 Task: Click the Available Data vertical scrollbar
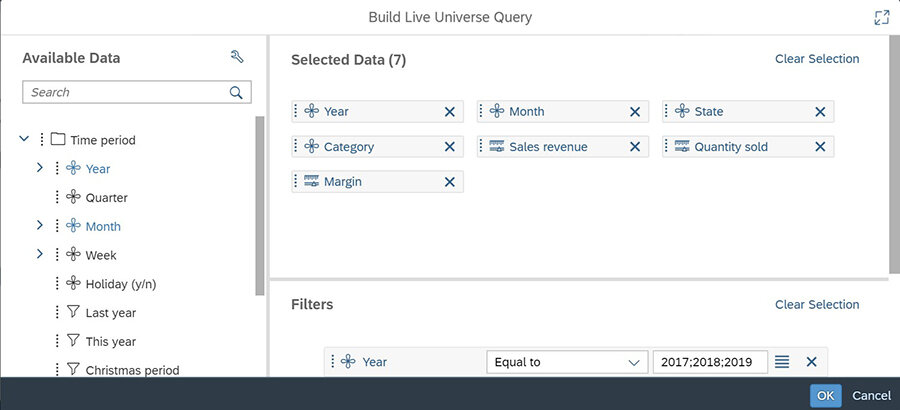click(260, 205)
